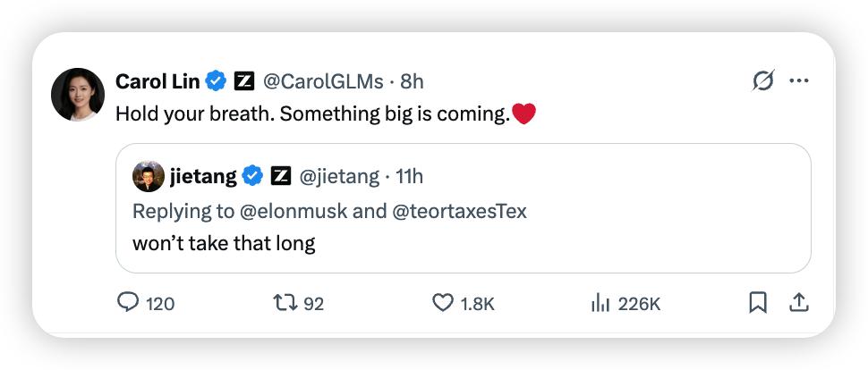This screenshot has width=868, height=370.
Task: Open jietang's small avatar
Action: pyautogui.click(x=149, y=176)
